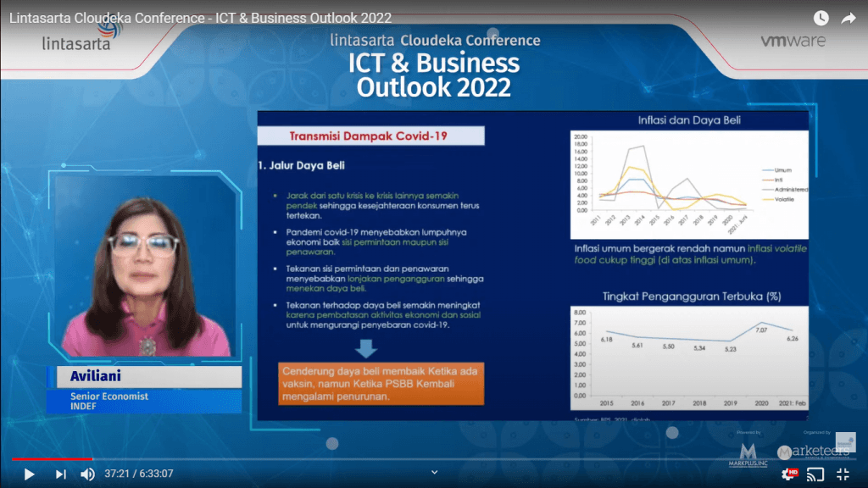The width and height of the screenshot is (868, 488).
Task: Click the Marketeers logo
Action: point(815,451)
